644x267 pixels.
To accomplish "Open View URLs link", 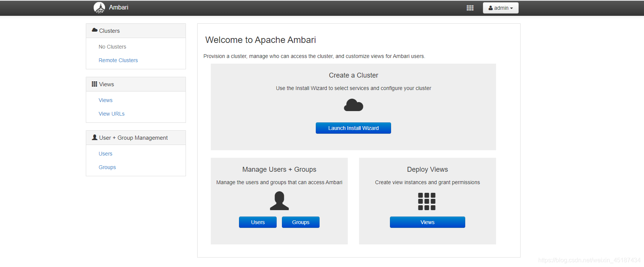I will (111, 114).
